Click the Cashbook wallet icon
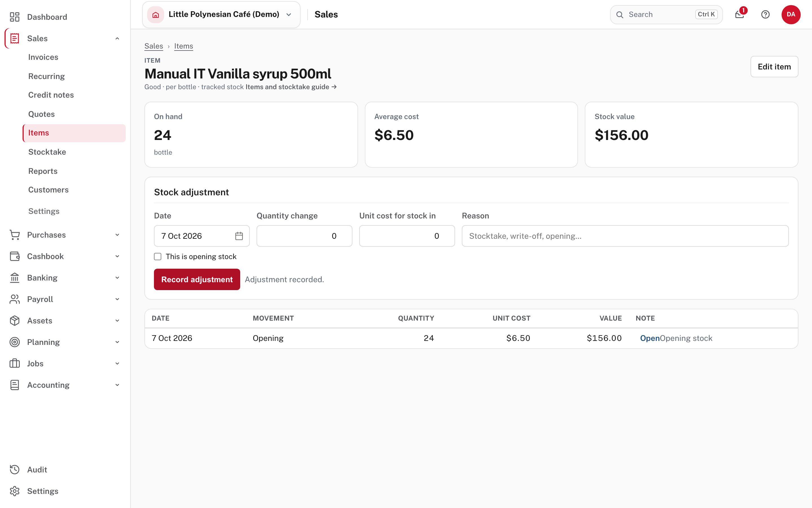Screen dimensions: 812x508 (x=14, y=256)
